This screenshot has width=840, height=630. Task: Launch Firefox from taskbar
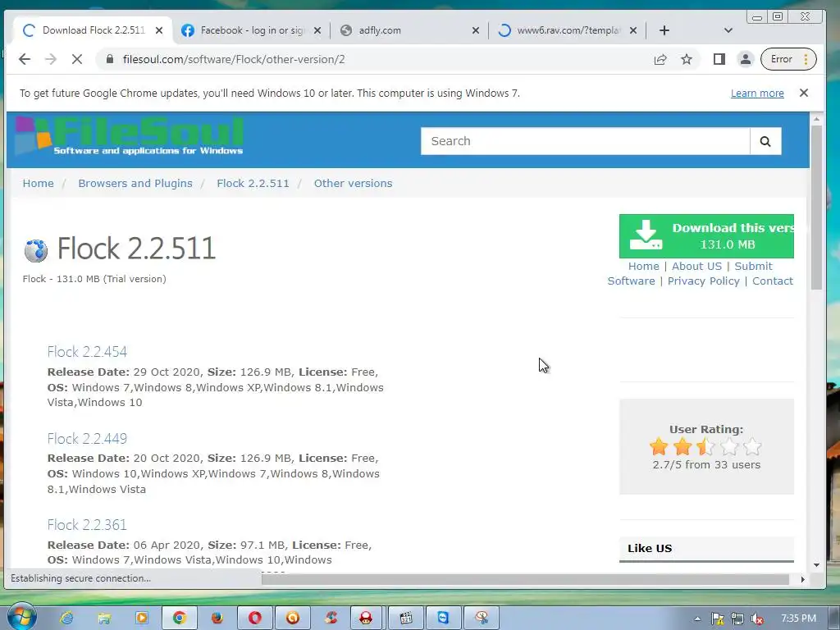(217, 619)
